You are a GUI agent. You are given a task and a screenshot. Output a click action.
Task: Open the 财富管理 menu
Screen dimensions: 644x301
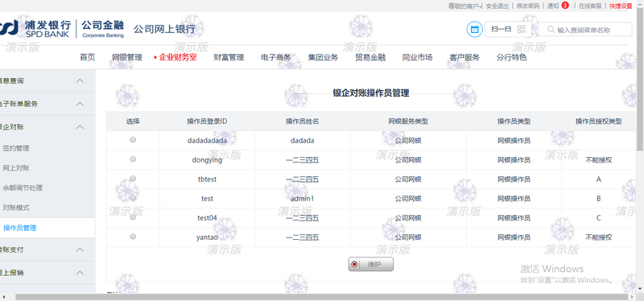[229, 57]
